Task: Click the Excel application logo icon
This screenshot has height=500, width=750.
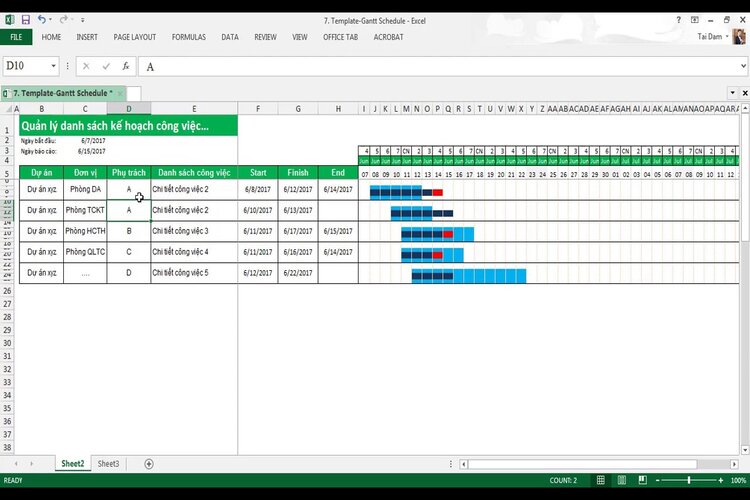Action: click(x=10, y=20)
